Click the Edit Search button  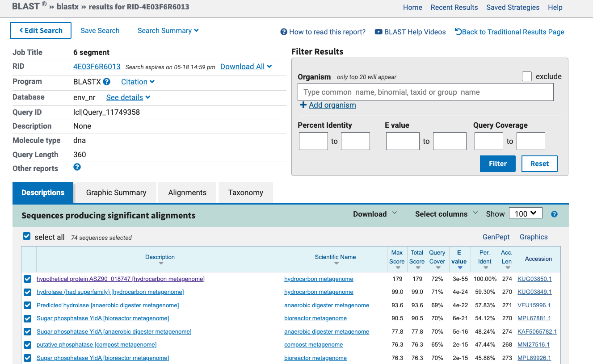pos(41,30)
